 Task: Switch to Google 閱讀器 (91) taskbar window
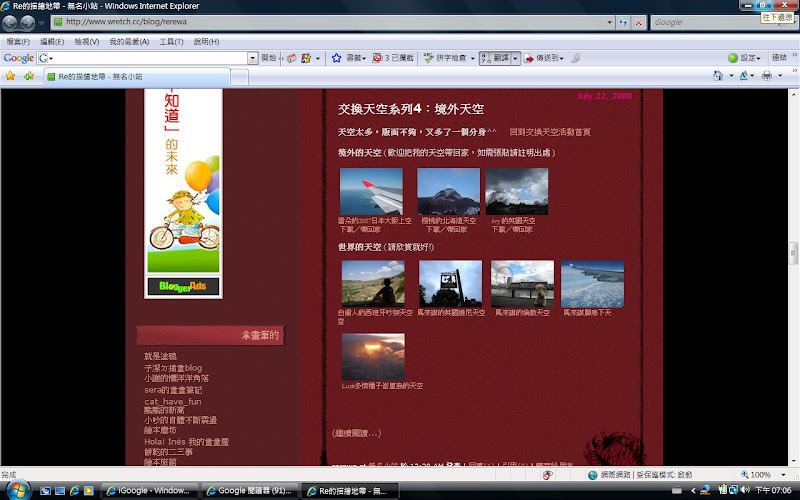(x=249, y=491)
